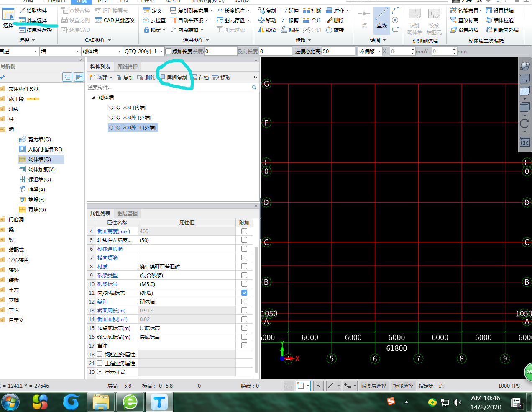This screenshot has height=412, width=532.
Task: Click 两点辅轴 two-point auxiliary axis
Action: click(x=187, y=30)
